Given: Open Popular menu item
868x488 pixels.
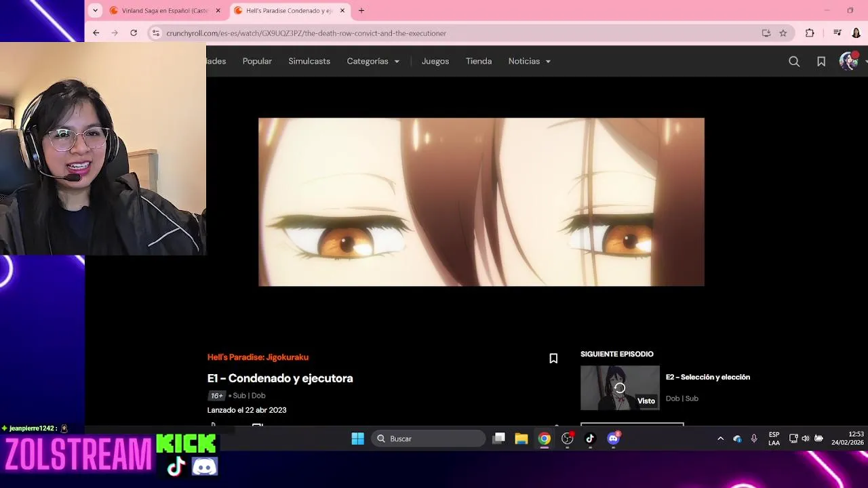Looking at the screenshot, I should click(x=257, y=61).
